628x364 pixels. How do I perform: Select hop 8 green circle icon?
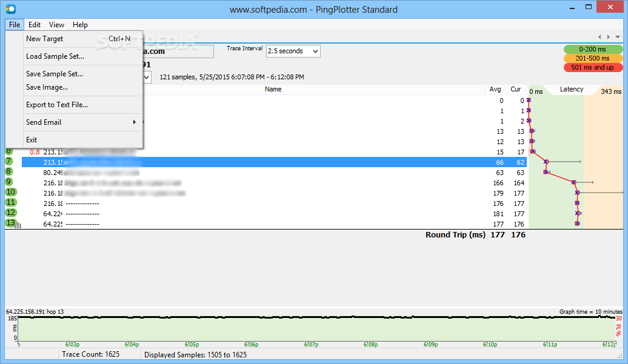coord(9,171)
